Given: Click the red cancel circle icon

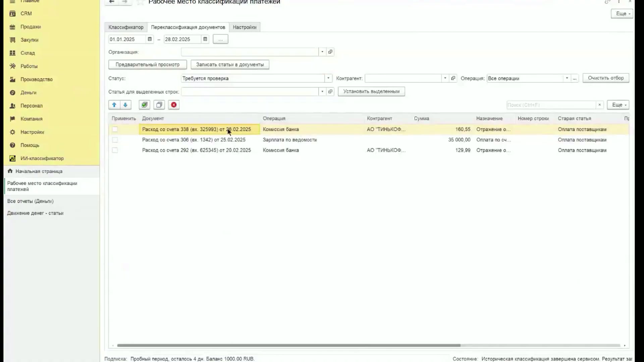Looking at the screenshot, I should pyautogui.click(x=174, y=105).
